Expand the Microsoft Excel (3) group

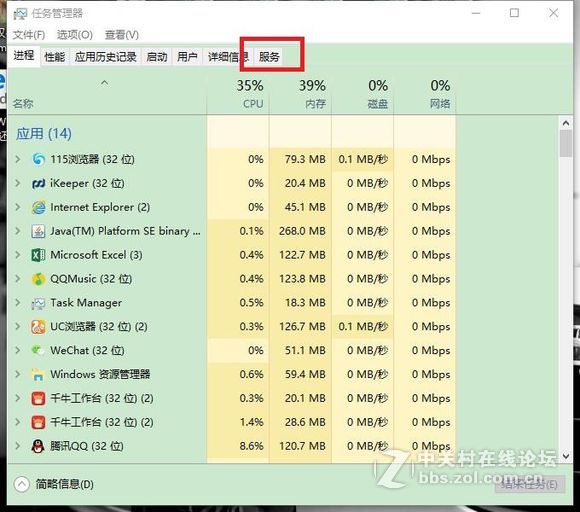coord(17,255)
